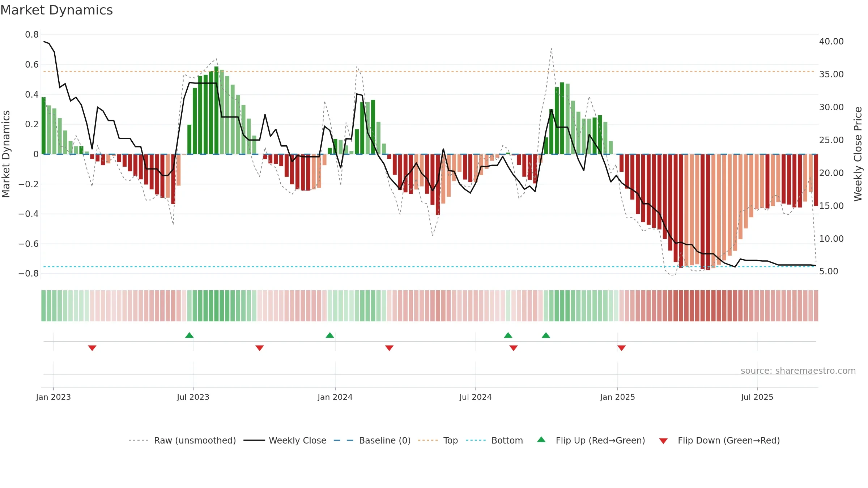The height and width of the screenshot is (488, 868).
Task: Click the Weekly Close Price axis title
Action: click(x=858, y=154)
